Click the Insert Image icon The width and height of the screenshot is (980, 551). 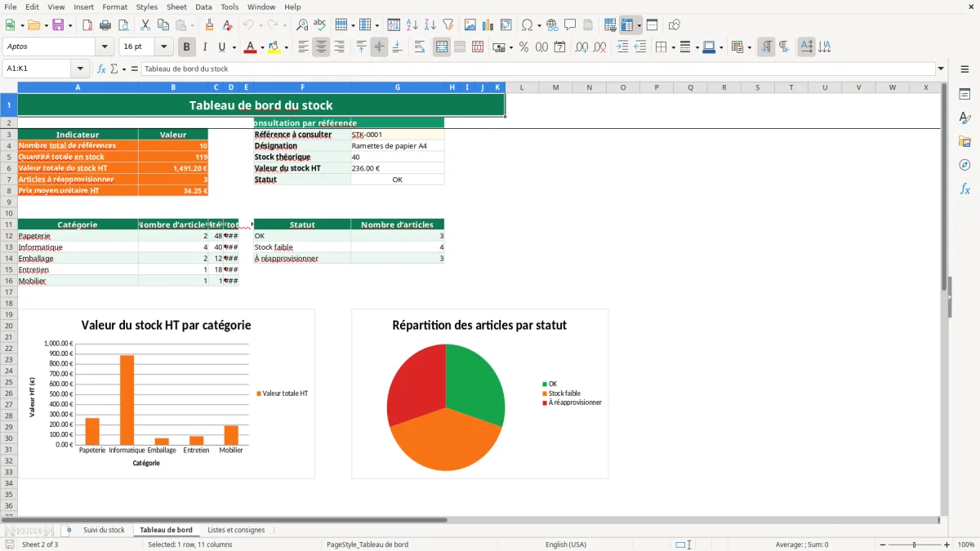click(470, 25)
